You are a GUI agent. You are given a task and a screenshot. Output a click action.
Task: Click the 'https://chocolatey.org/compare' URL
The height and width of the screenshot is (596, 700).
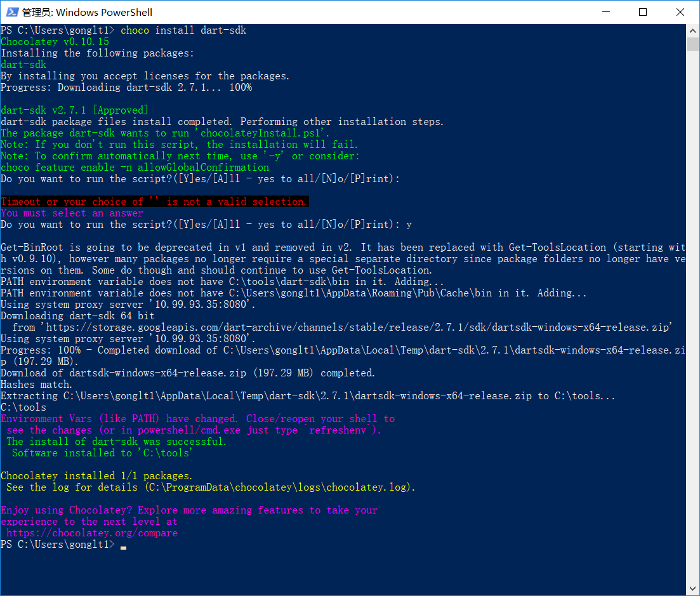pos(92,533)
